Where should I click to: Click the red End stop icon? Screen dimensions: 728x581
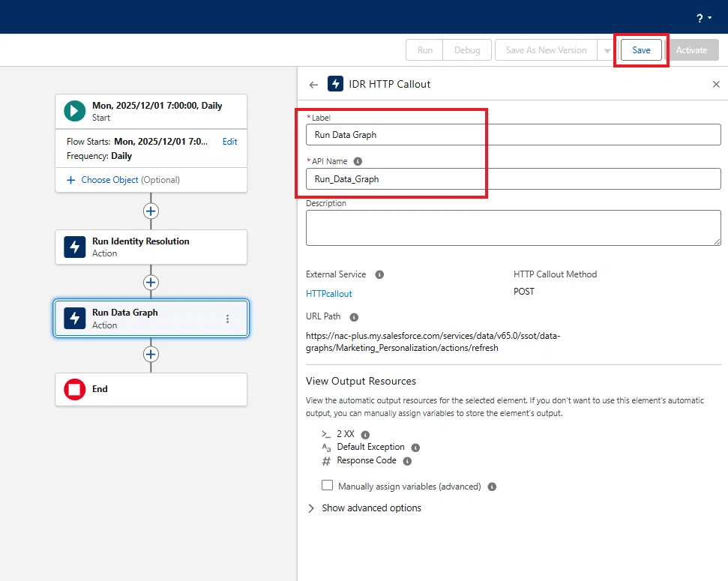[75, 389]
